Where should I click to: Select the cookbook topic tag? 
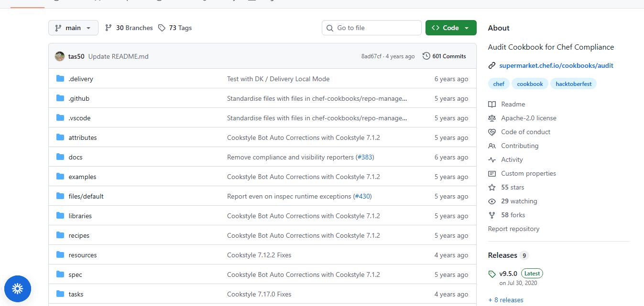530,84
